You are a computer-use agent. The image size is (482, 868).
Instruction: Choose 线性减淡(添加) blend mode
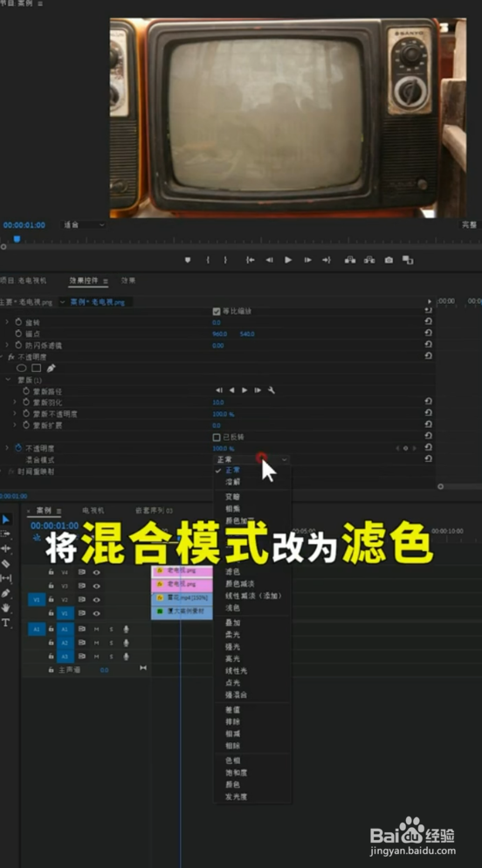(x=253, y=596)
